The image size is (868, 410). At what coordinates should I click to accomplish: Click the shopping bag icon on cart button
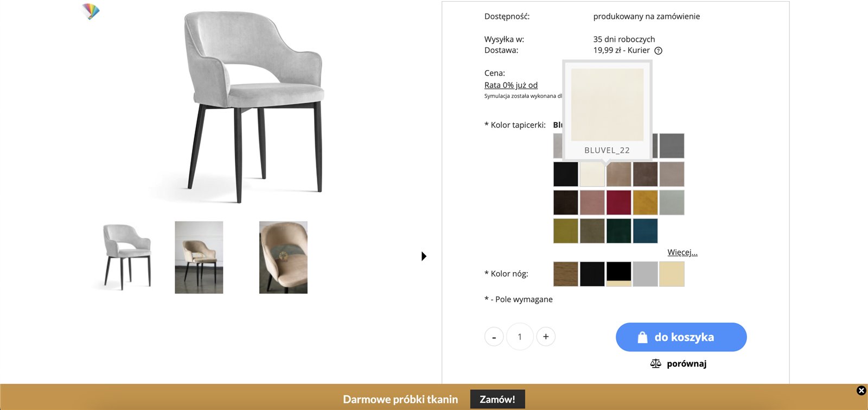[x=642, y=337]
